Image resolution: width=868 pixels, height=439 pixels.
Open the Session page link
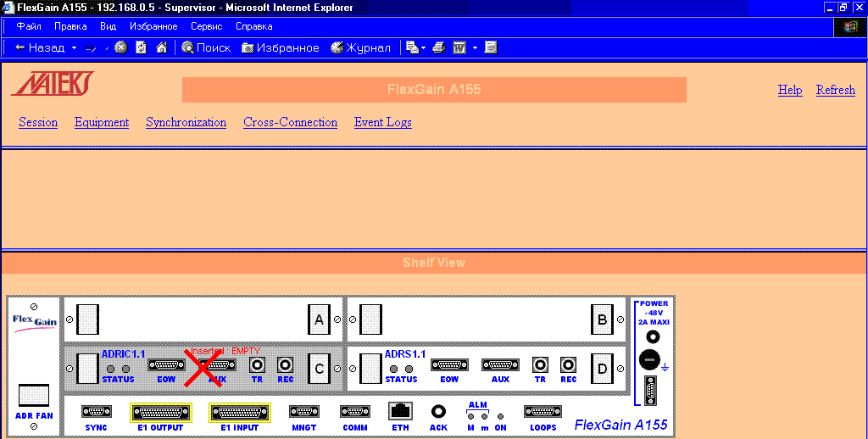point(38,122)
